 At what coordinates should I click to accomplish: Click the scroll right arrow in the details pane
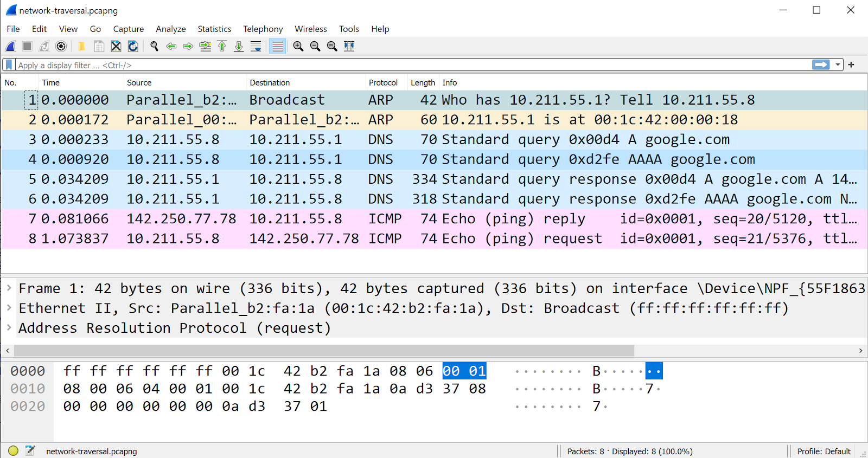[860, 351]
